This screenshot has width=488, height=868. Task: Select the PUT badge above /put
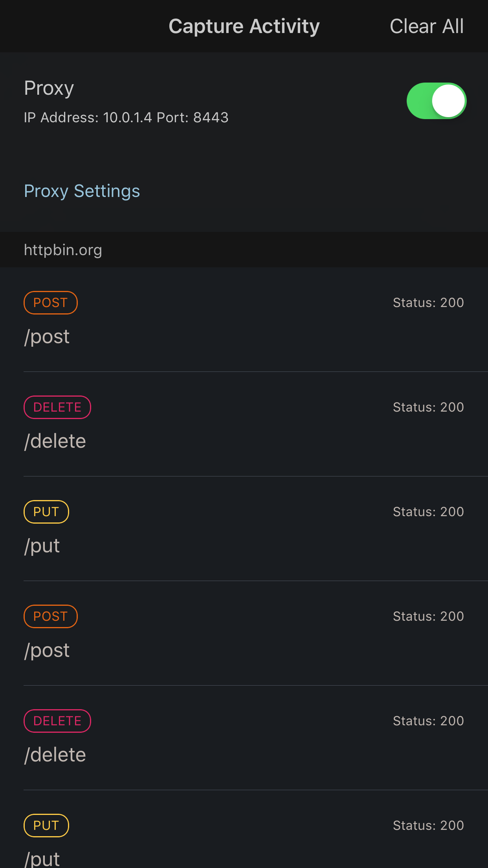[46, 511]
